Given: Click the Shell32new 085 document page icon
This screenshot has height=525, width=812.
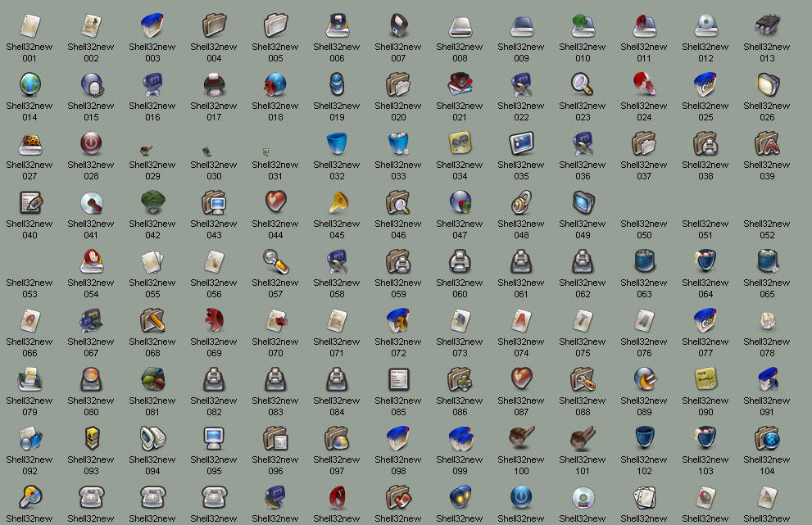Looking at the screenshot, I should click(x=398, y=381).
